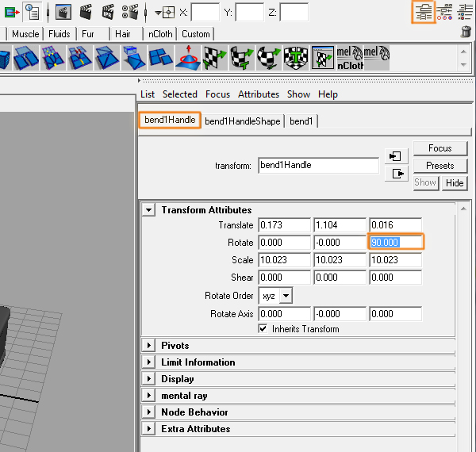The width and height of the screenshot is (476, 452).
Task: Open the Rotate Order dropdown
Action: point(275,296)
